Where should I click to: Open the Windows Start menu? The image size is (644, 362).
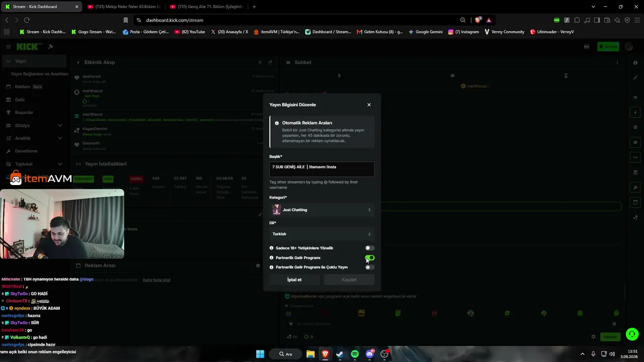click(260, 354)
